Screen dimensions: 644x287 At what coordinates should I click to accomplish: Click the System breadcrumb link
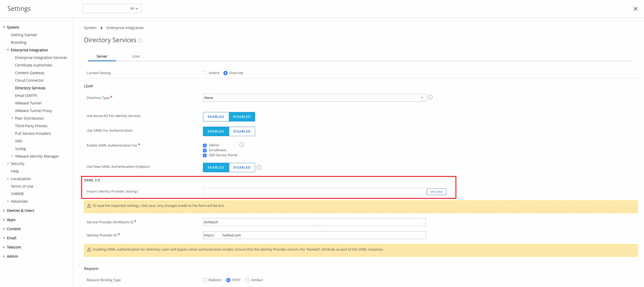tap(90, 28)
